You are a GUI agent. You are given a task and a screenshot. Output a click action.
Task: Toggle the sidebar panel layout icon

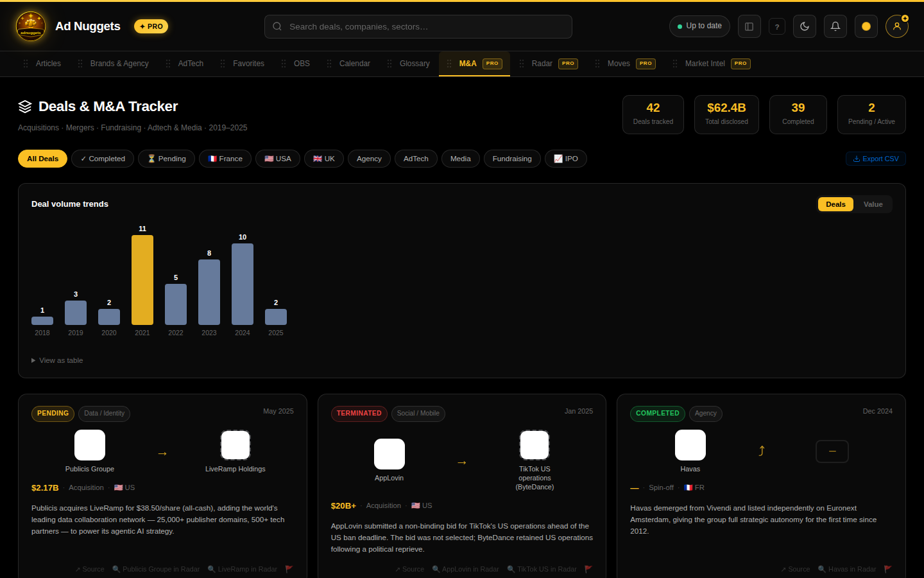[x=749, y=26]
